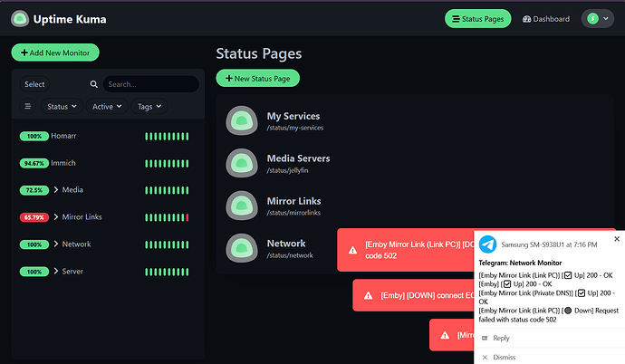Open the My Services status page icon
The width and height of the screenshot is (625, 364).
pyautogui.click(x=241, y=121)
